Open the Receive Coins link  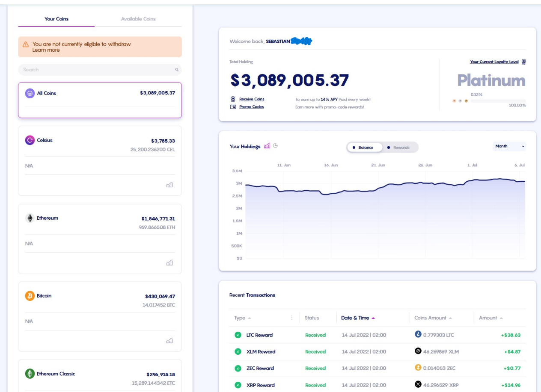coord(252,99)
